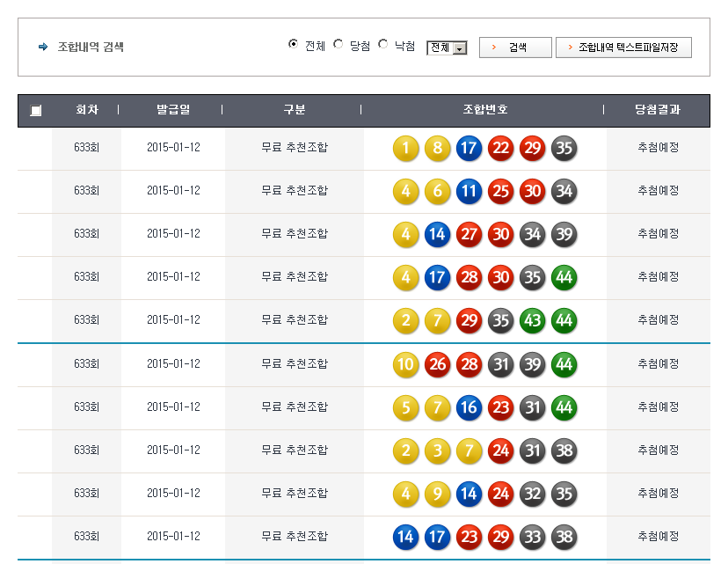Click the 발급일 column header
Screen dimensions: 728x564
(x=173, y=110)
